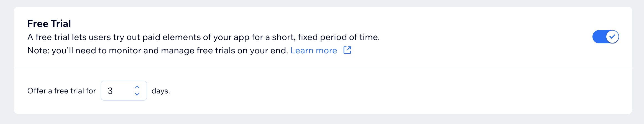Image resolution: width=644 pixels, height=124 pixels.
Task: Click the blue track of the Free Trial switch
Action: point(599,37)
